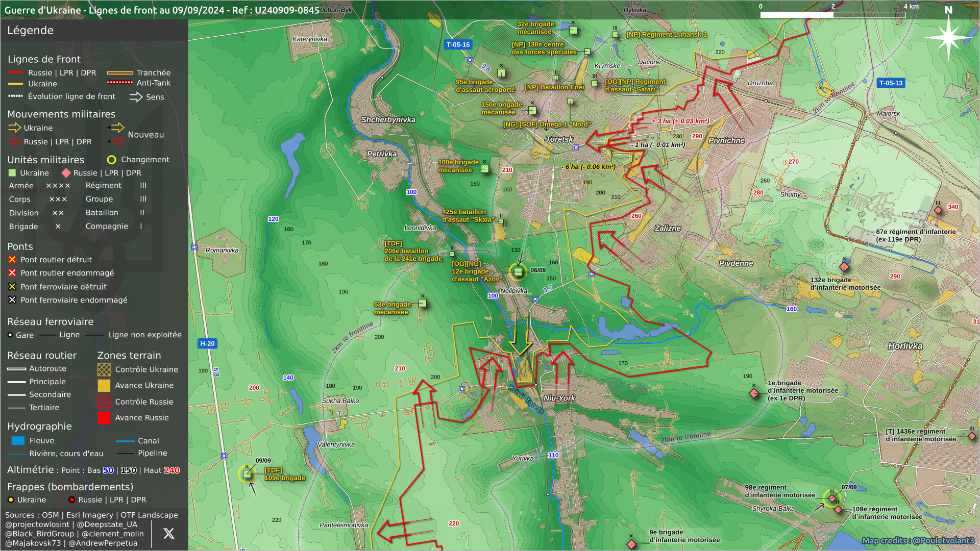The width and height of the screenshot is (980, 551).
Task: Click the Map credits @Pouletvolant3 text
Action: (x=918, y=541)
